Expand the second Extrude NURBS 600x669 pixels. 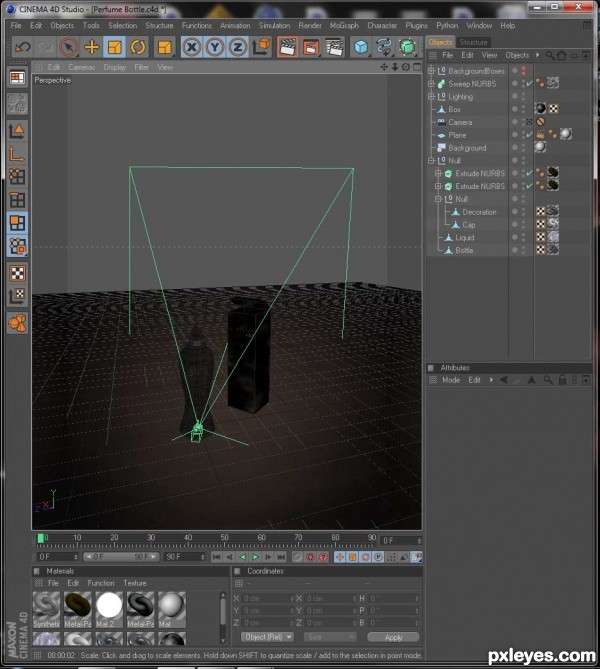[438, 186]
